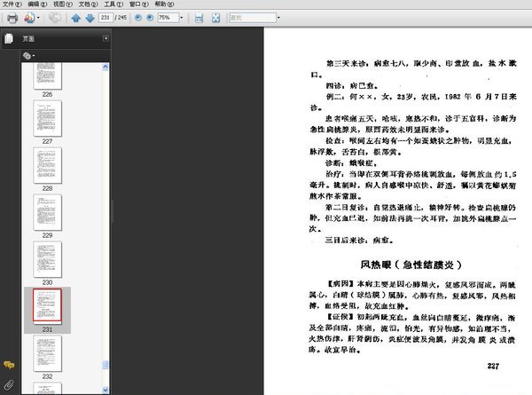Zoom out with the minus button
The height and width of the screenshot is (395, 532).
pyautogui.click(x=138, y=18)
